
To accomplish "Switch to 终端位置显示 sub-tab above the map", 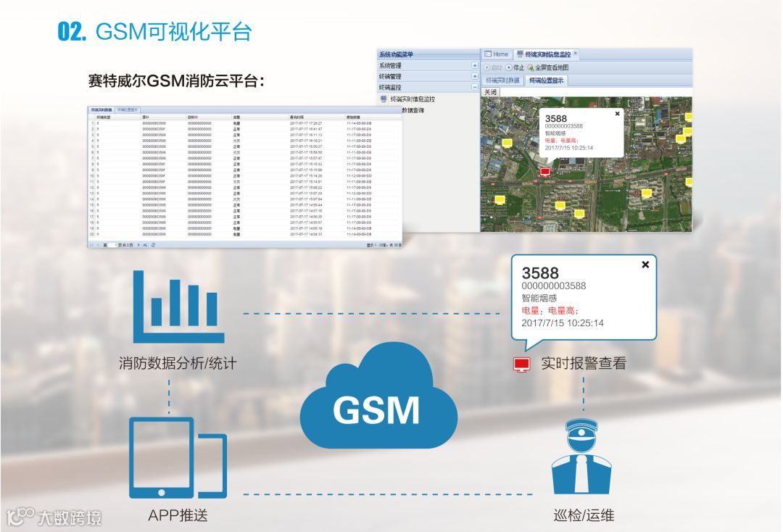I will 547,80.
